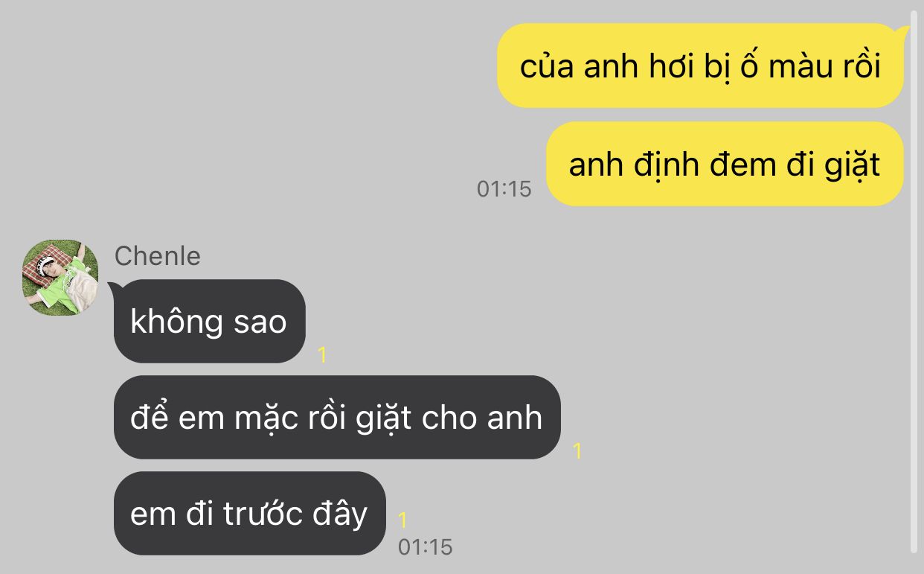Click unread count beside "để em mặc rồi giặt cho anh"
The image size is (924, 574).
tap(577, 450)
